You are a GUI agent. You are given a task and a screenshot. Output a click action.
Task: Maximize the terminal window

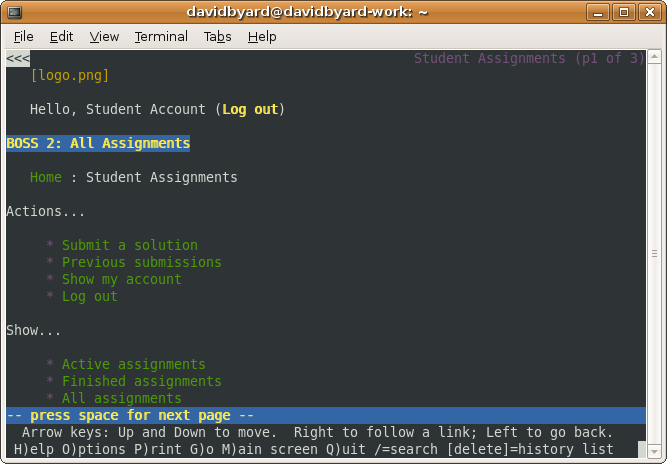pyautogui.click(x=623, y=12)
